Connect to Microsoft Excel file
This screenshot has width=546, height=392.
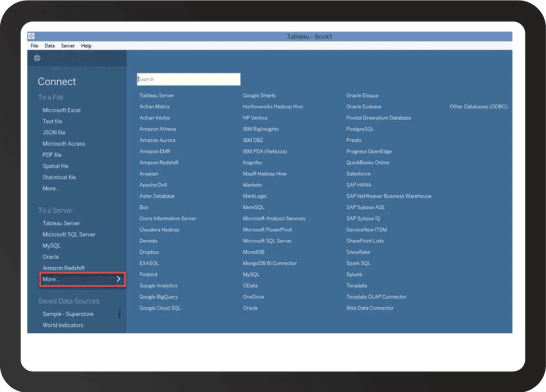(61, 110)
